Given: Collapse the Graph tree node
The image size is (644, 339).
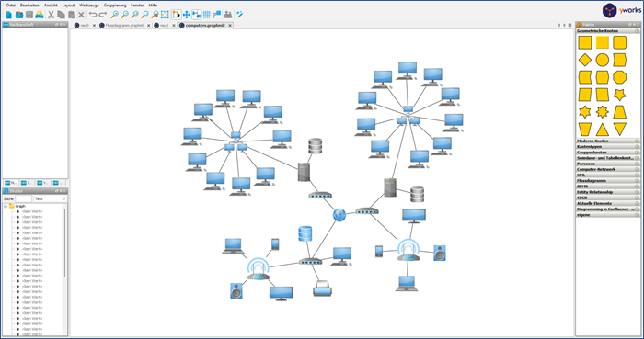Looking at the screenshot, I should click(6, 206).
